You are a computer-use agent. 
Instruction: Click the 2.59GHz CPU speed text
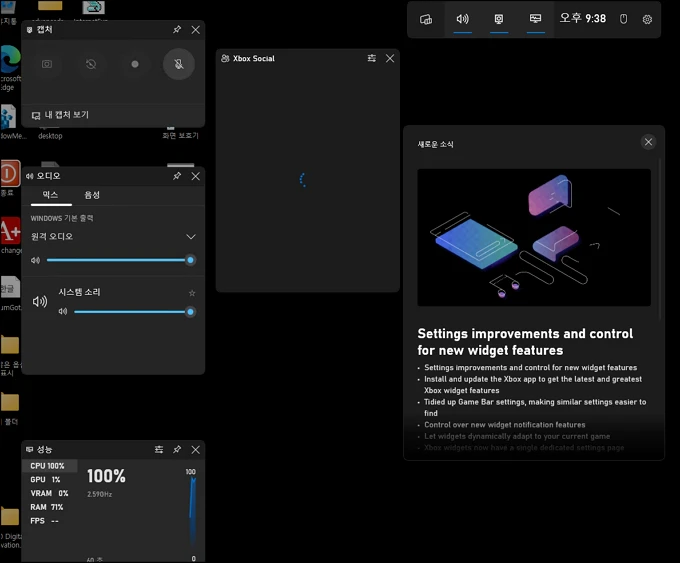[x=100, y=494]
